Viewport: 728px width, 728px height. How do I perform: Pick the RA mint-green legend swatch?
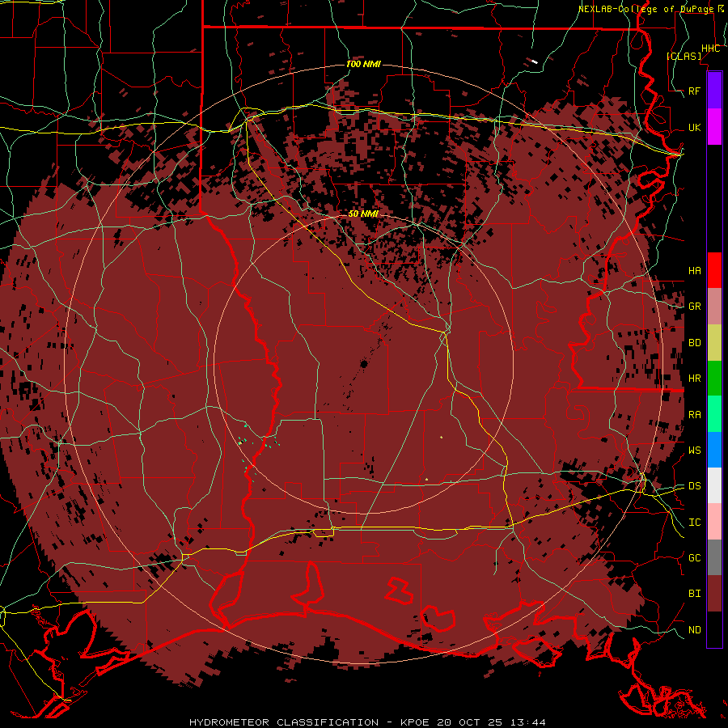pyautogui.click(x=714, y=414)
